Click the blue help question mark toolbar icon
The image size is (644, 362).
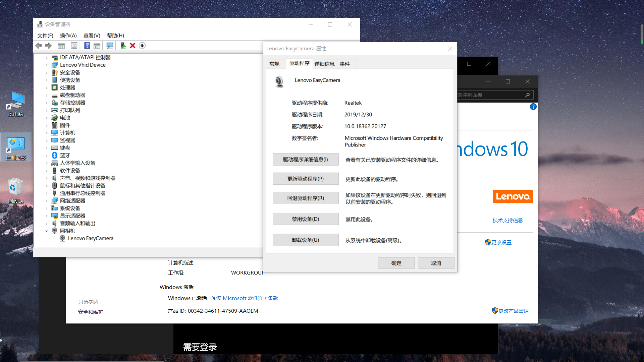point(87,46)
